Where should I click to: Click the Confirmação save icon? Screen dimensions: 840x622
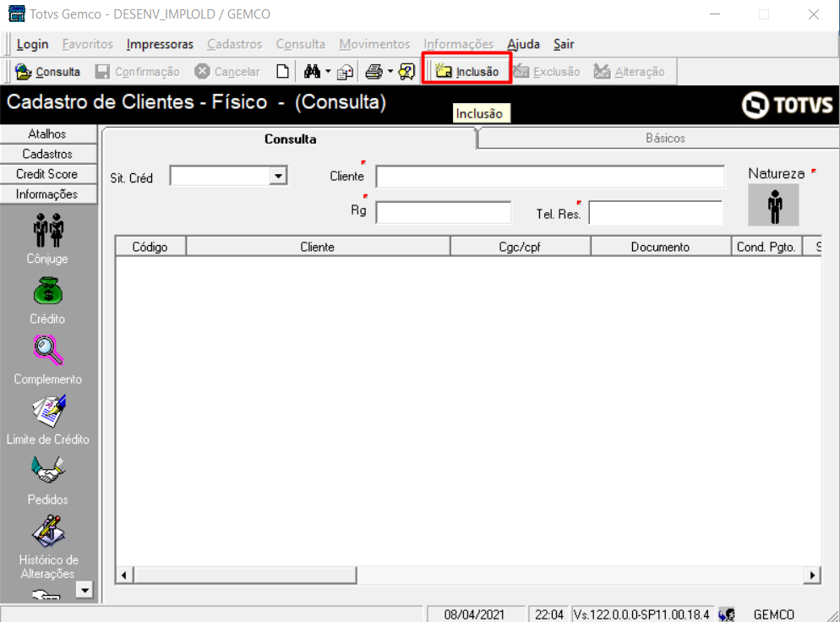click(x=102, y=71)
